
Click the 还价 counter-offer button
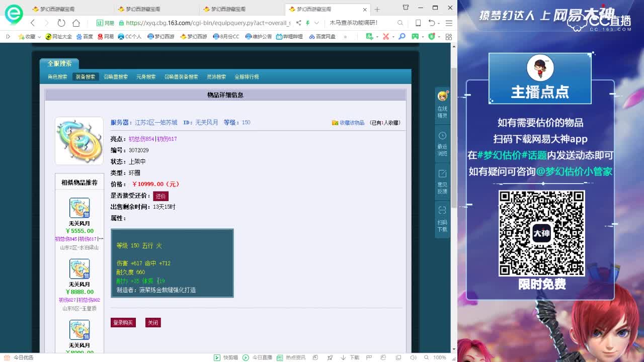[x=161, y=196]
